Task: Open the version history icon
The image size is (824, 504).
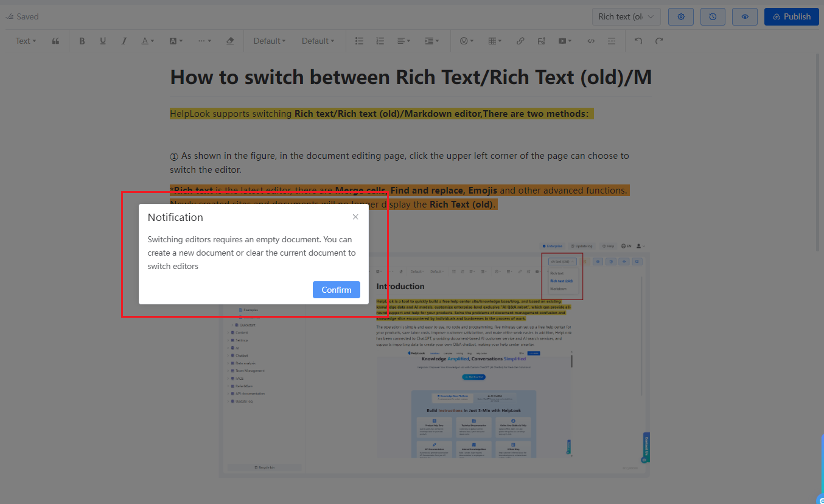Action: point(713,16)
